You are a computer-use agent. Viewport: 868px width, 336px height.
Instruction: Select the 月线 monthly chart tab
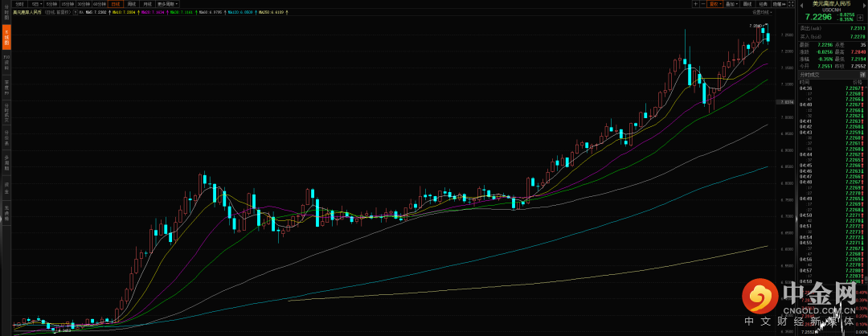[147, 4]
